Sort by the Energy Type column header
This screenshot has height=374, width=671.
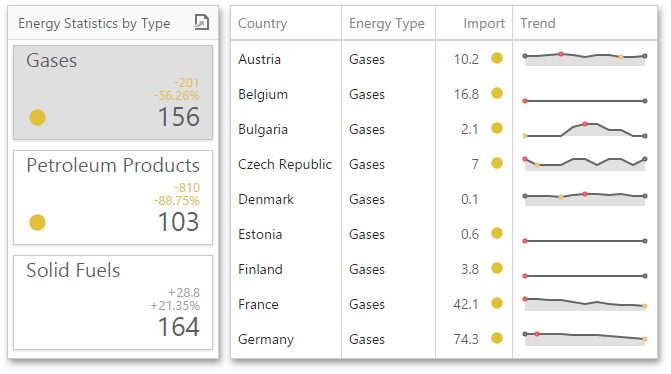pos(388,23)
